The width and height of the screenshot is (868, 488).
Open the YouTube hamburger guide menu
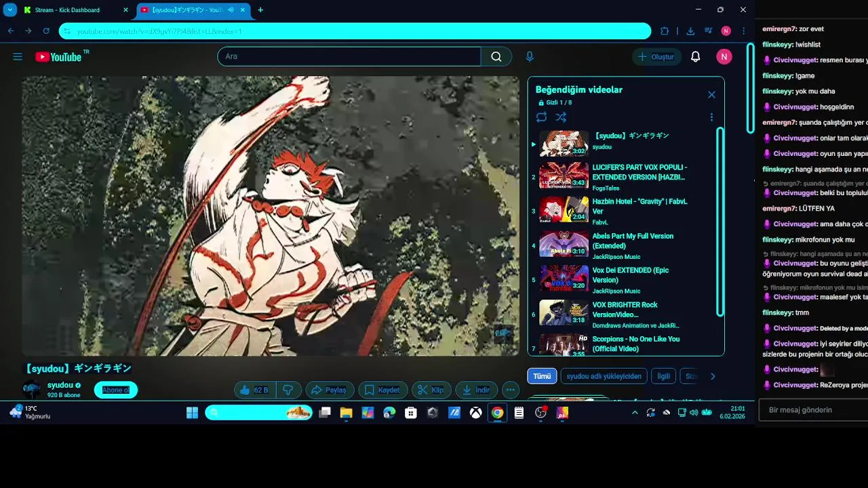[x=18, y=57]
